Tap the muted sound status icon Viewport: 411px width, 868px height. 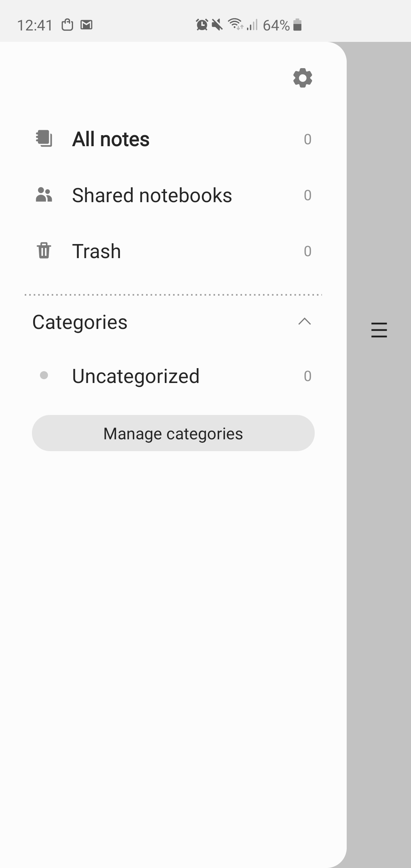coord(217,25)
